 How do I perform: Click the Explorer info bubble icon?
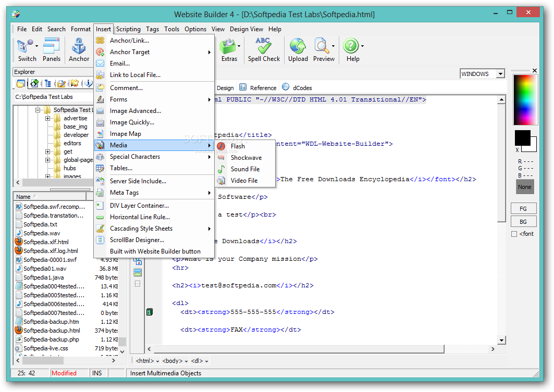tap(88, 83)
